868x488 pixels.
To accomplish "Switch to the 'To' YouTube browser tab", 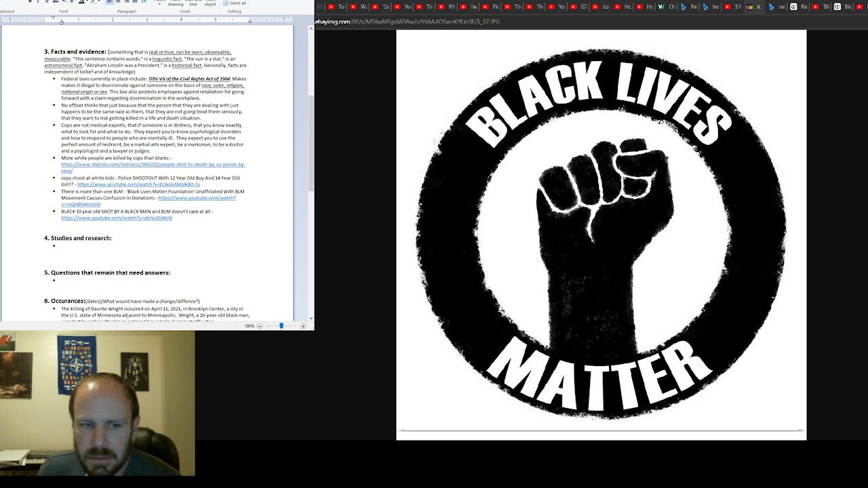I will [x=337, y=7].
